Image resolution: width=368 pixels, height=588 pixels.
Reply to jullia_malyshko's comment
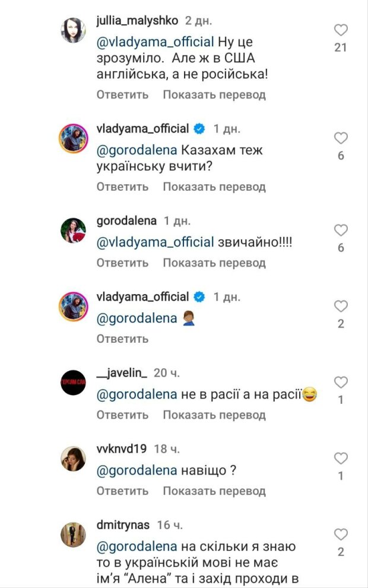tap(122, 94)
